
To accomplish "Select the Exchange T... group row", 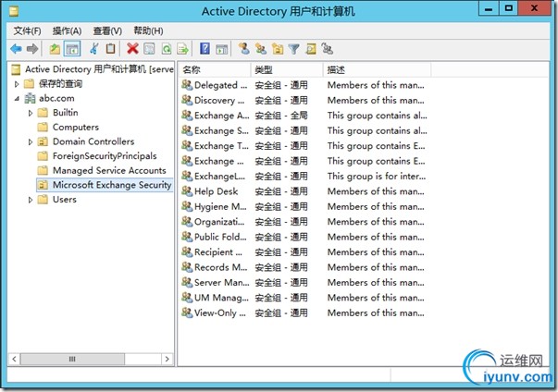I will [216, 146].
